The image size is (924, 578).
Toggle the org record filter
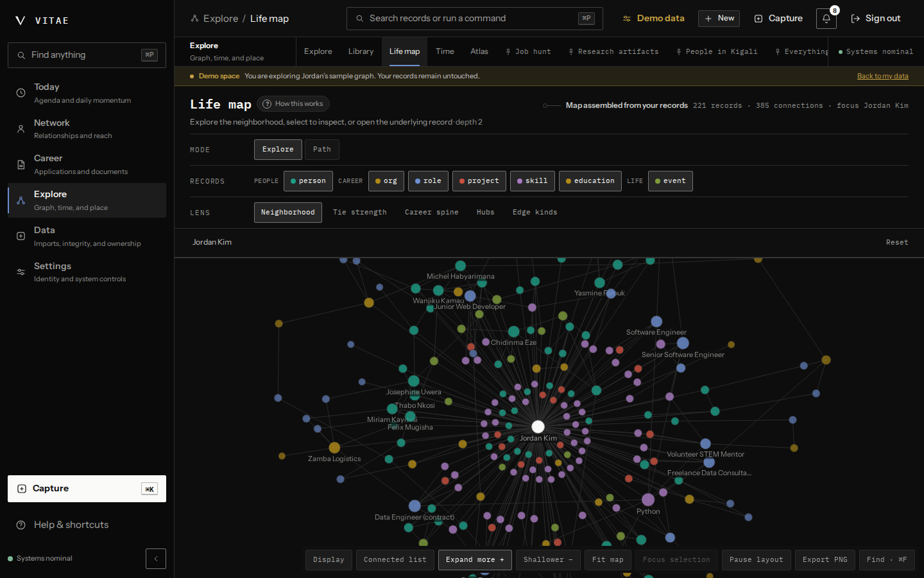(386, 181)
